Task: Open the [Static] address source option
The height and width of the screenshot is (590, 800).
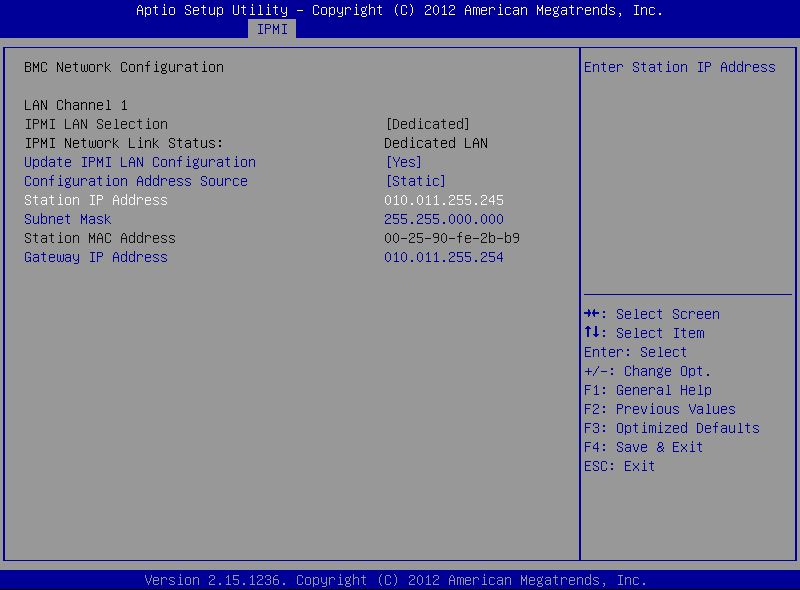Action: [416, 181]
